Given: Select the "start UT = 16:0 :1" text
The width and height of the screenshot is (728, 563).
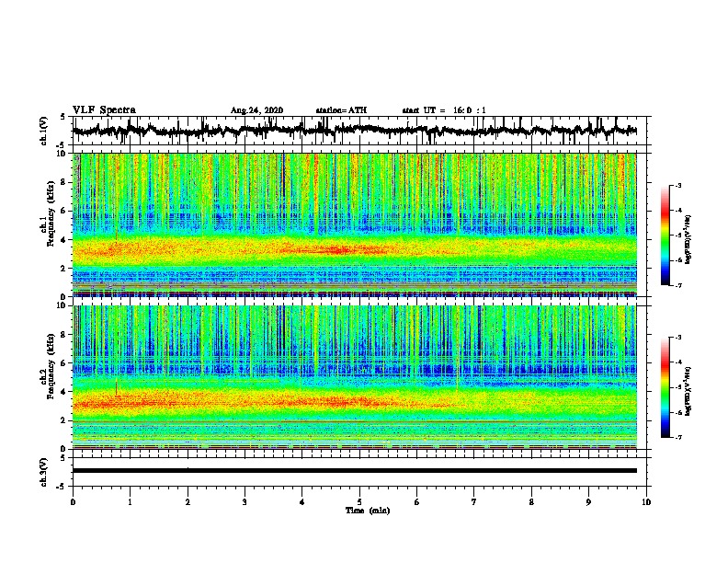Looking at the screenshot, I should (x=444, y=110).
